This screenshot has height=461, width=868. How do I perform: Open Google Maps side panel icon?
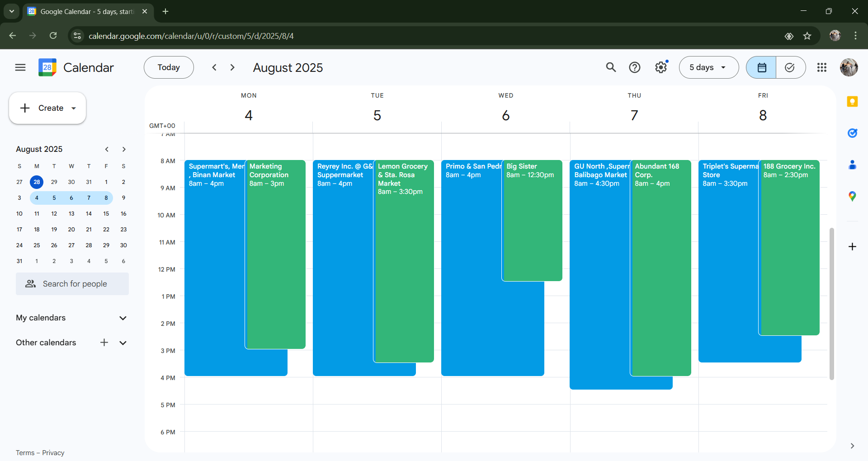[852, 196]
